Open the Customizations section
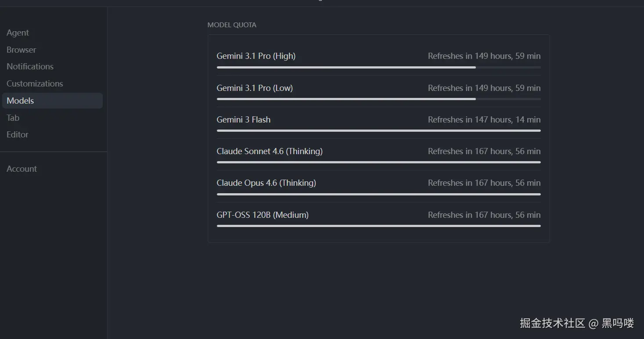The height and width of the screenshot is (339, 644). [35, 83]
